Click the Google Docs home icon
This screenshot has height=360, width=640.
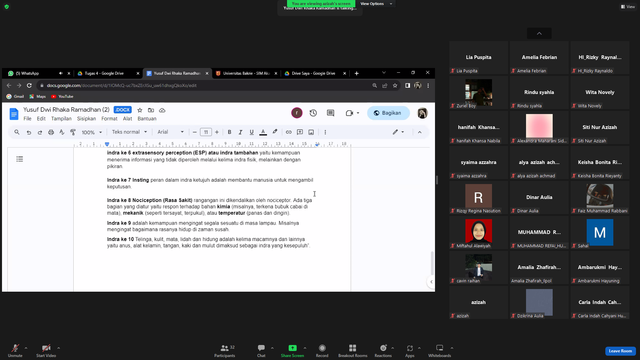(x=14, y=114)
